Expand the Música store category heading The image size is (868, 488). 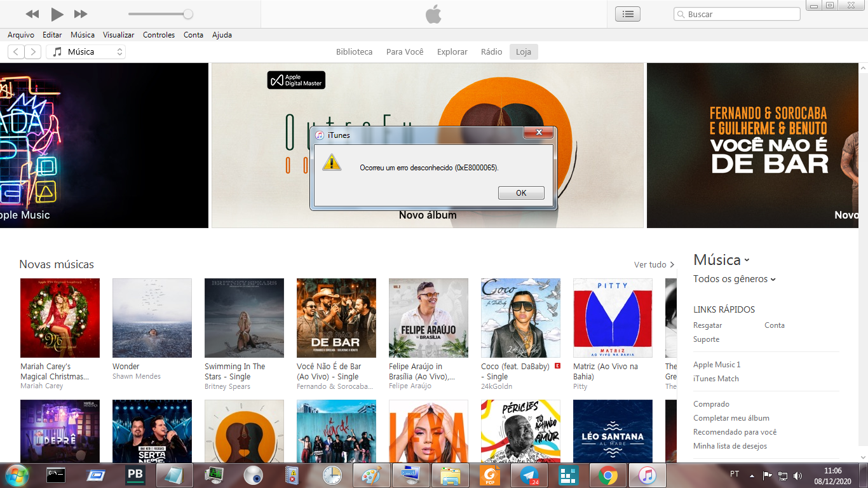coord(721,260)
